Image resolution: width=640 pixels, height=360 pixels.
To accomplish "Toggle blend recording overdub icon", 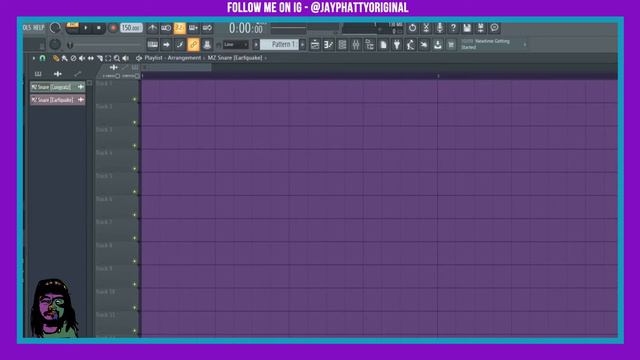I will point(193,28).
